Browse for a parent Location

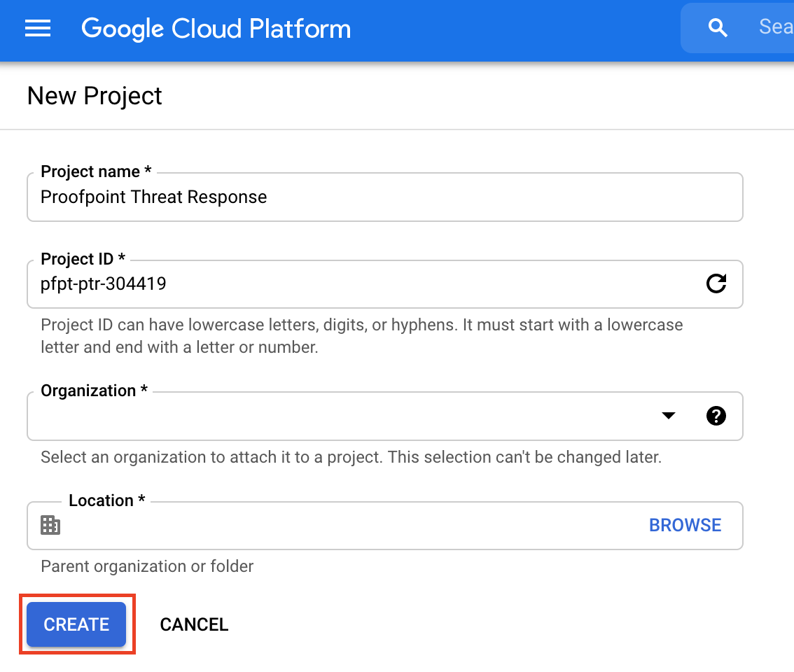tap(685, 525)
